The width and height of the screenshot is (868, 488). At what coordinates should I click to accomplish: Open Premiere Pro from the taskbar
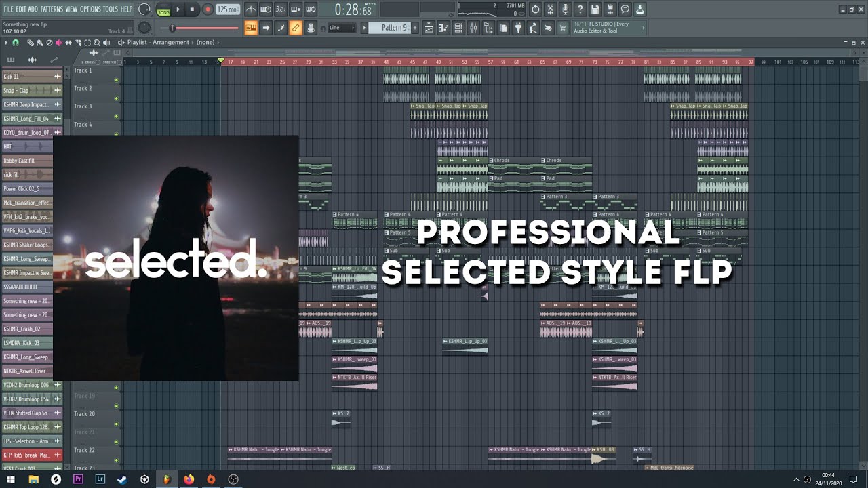[78, 479]
